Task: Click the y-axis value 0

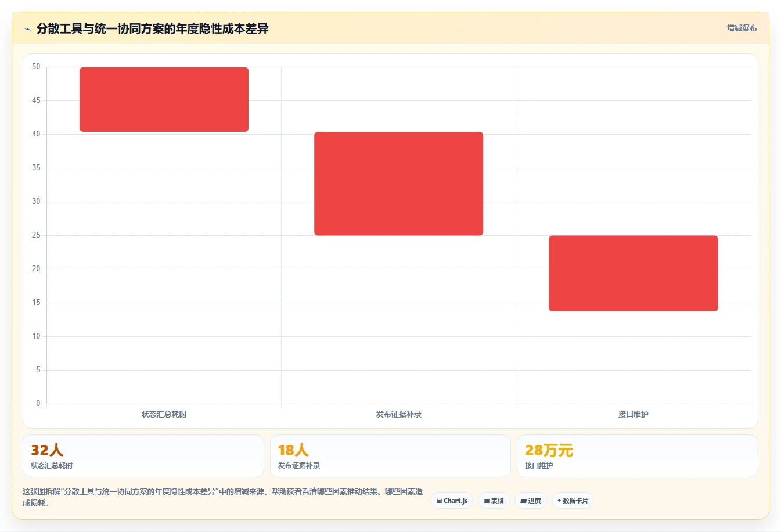Action: [38, 403]
